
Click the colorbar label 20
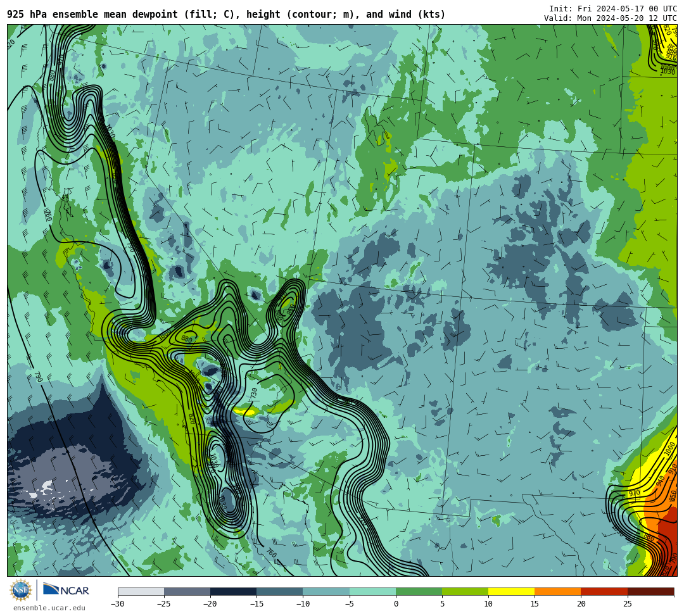tap(581, 604)
